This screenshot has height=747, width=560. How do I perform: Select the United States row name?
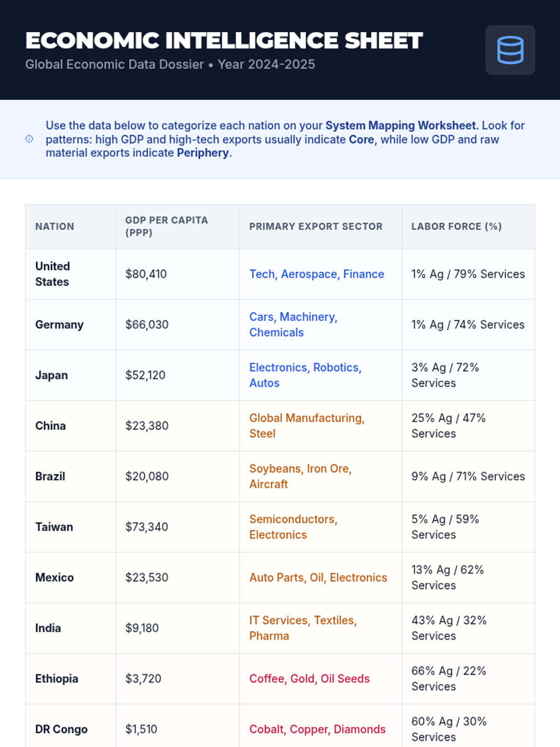click(52, 274)
